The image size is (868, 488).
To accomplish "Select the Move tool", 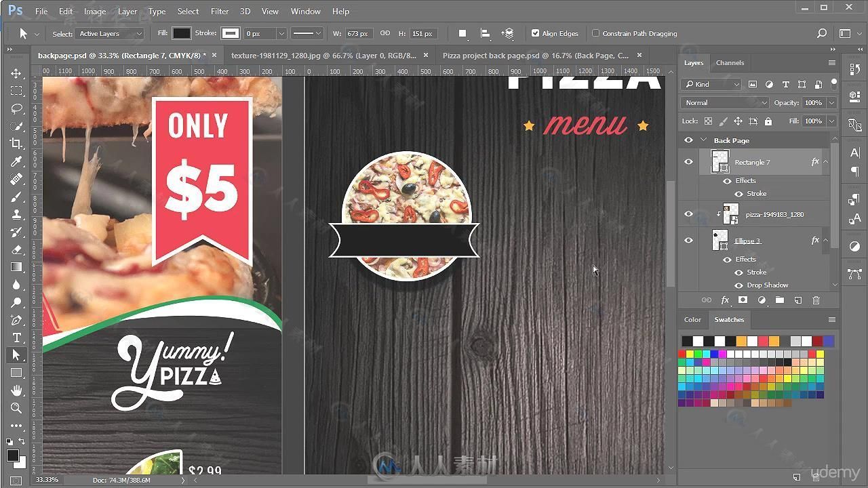I will coord(16,73).
